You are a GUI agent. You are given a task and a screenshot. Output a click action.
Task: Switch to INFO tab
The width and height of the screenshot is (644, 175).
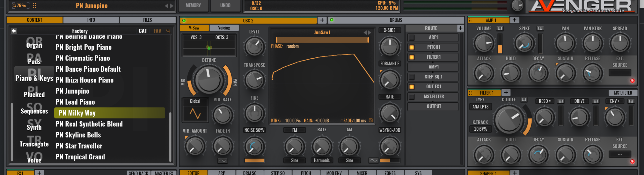91,20
